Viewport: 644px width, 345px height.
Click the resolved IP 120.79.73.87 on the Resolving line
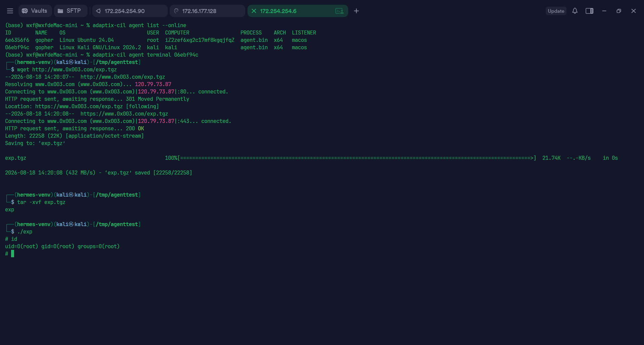tap(153, 84)
